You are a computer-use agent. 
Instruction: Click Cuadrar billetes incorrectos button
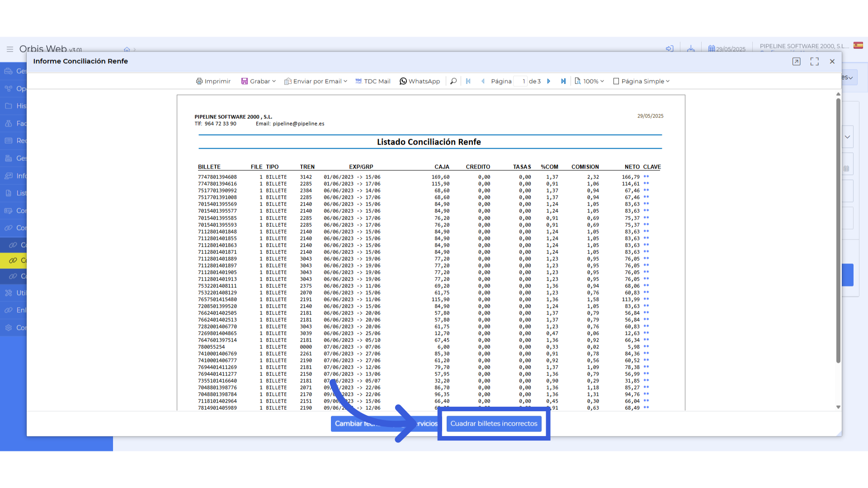[x=494, y=423]
